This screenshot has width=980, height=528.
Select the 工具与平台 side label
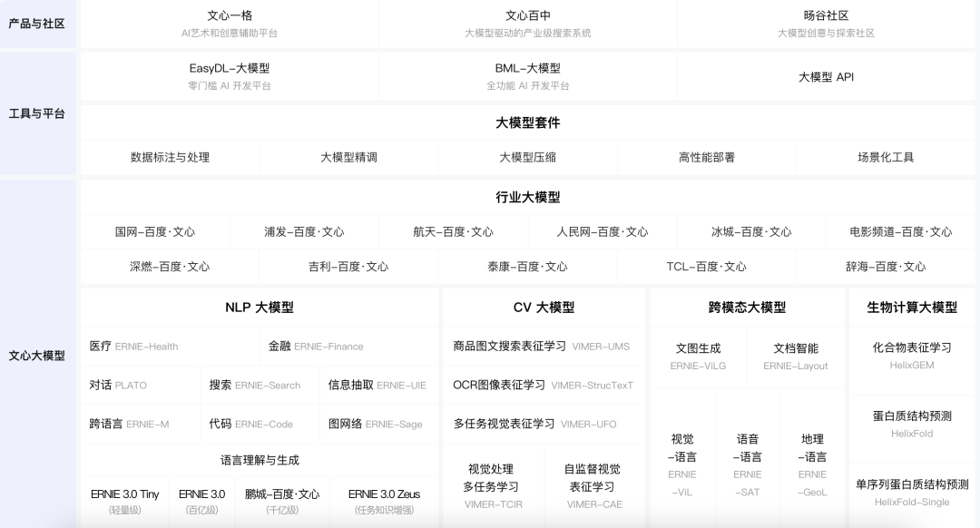click(37, 113)
